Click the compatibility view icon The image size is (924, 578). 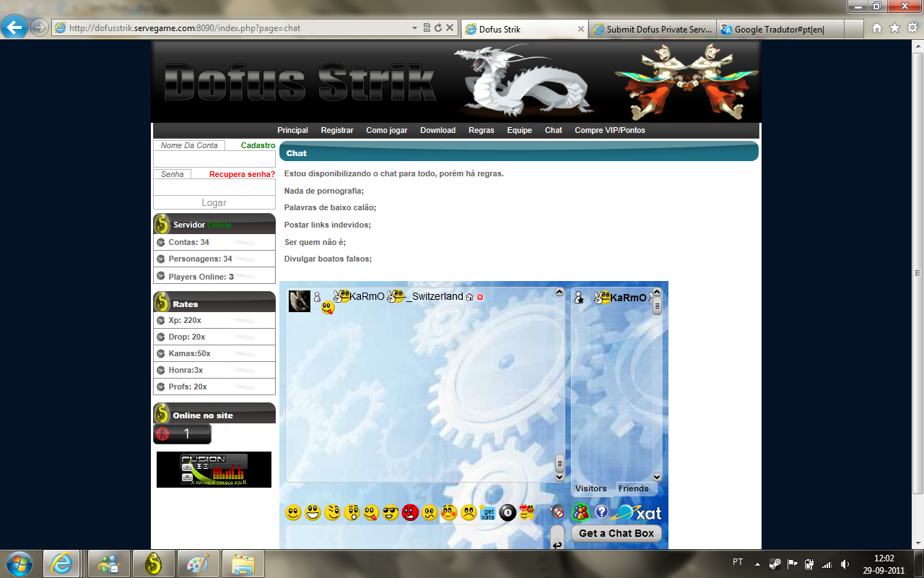(427, 28)
